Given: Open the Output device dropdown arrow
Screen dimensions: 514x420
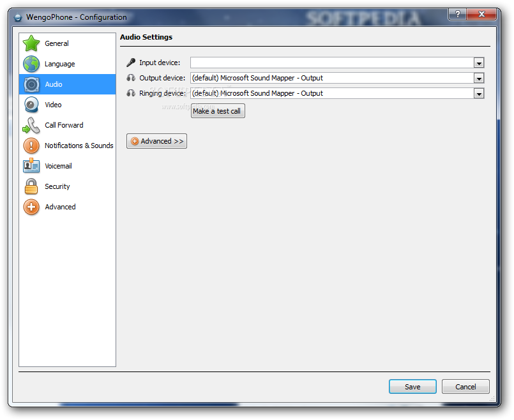Looking at the screenshot, I should point(479,78).
